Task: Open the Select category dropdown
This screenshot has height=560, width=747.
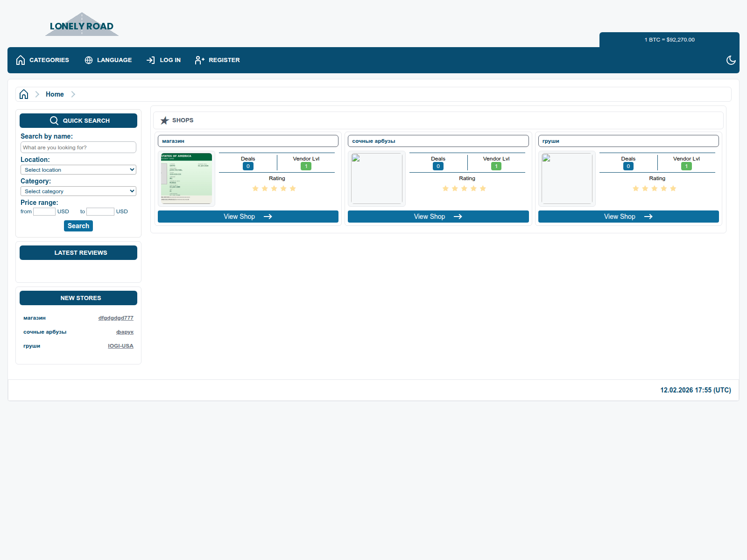Action: (x=78, y=191)
